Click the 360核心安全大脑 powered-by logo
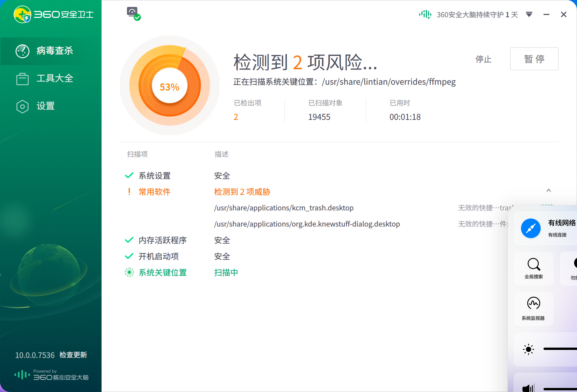 [52, 375]
